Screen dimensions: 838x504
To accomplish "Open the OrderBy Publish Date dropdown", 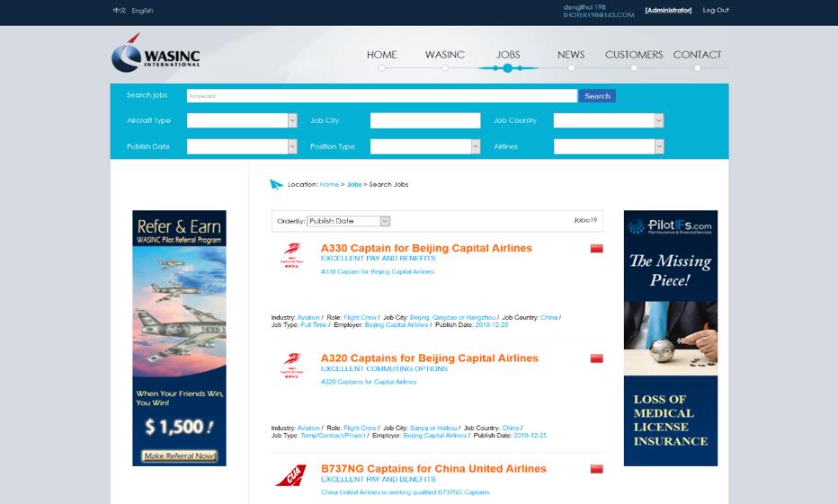I will point(348,221).
